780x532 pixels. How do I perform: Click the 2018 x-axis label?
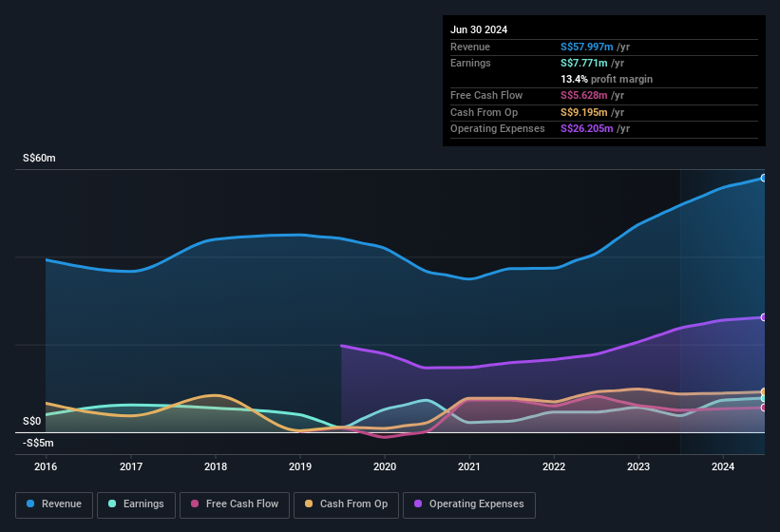(x=216, y=466)
